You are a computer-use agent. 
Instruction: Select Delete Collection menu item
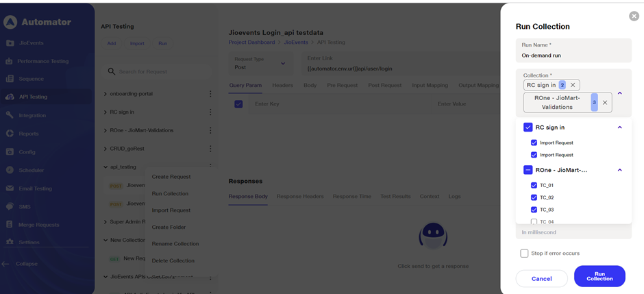[x=173, y=260]
